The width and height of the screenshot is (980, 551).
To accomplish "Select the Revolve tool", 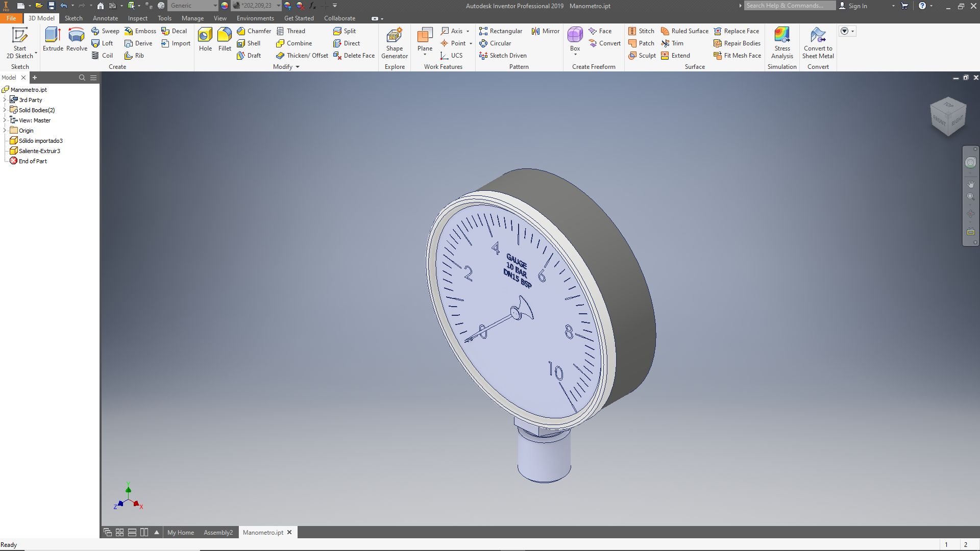I will point(77,35).
